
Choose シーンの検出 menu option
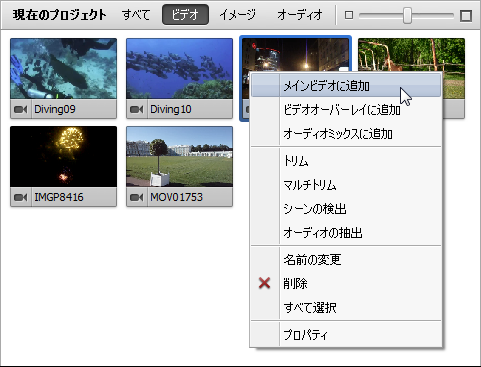point(346,209)
